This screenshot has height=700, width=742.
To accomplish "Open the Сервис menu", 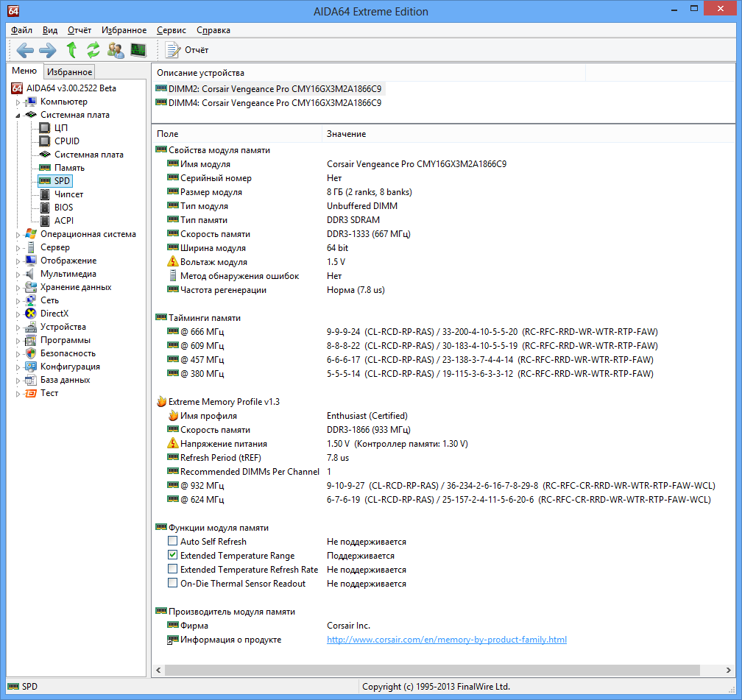I will (172, 30).
